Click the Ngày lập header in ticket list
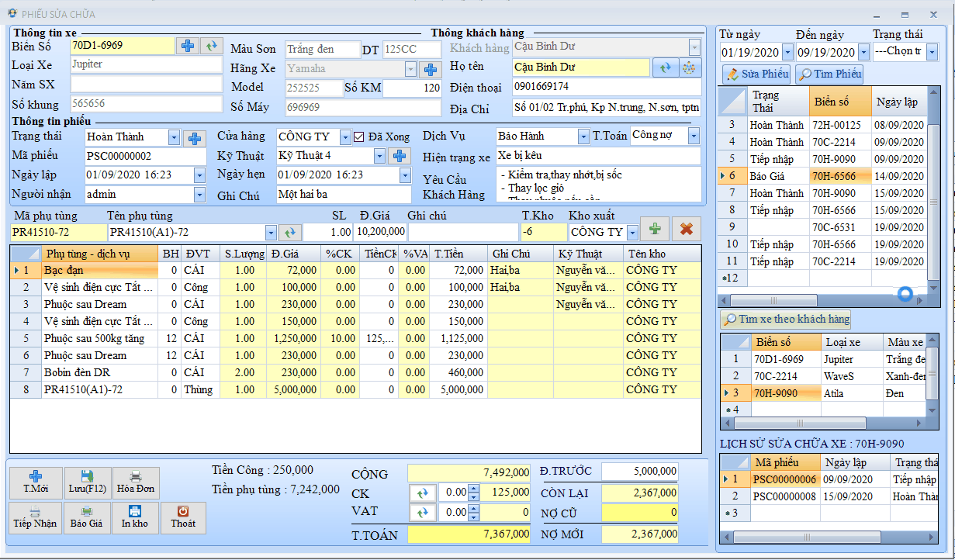Image resolution: width=955 pixels, height=560 pixels. (899, 102)
